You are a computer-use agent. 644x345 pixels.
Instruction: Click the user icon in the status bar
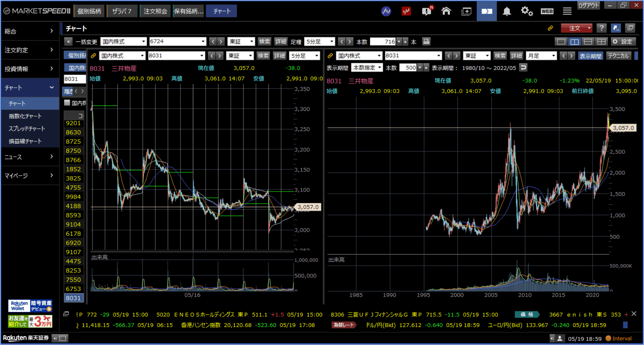tap(559, 338)
